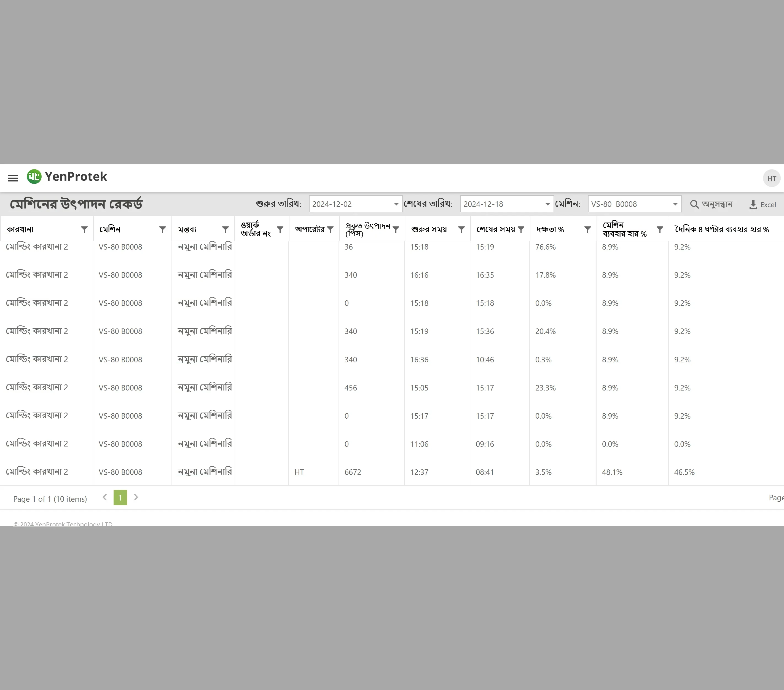The height and width of the screenshot is (690, 784).
Task: Click start time 12:37
Action: (x=419, y=472)
